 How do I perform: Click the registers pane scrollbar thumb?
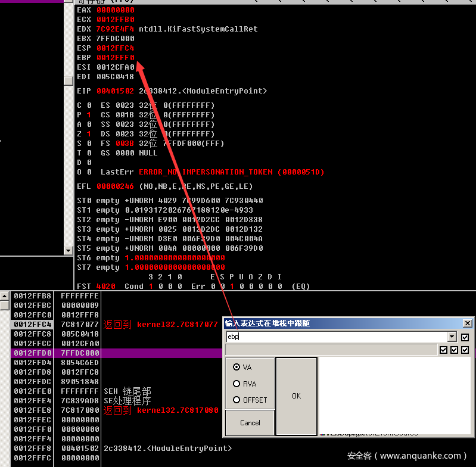(69, 80)
